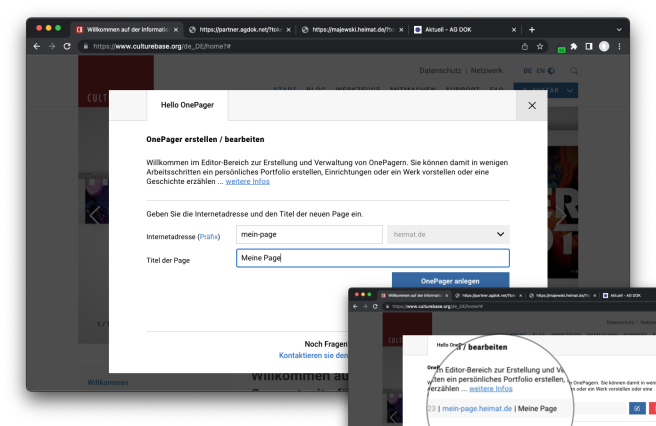Focus the Internetadresse field containing mein-page
Screen dimensions: 656x426
(309, 234)
